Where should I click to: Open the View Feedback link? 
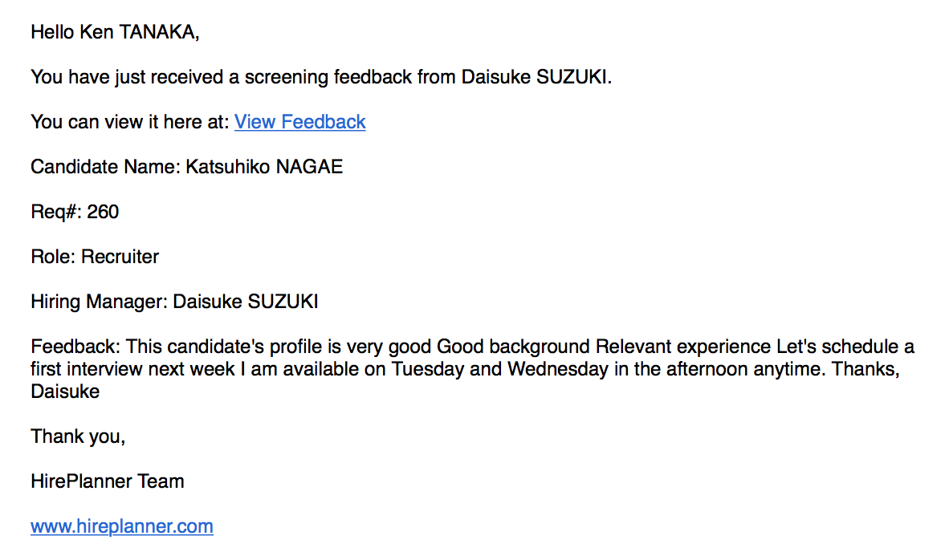(x=299, y=122)
